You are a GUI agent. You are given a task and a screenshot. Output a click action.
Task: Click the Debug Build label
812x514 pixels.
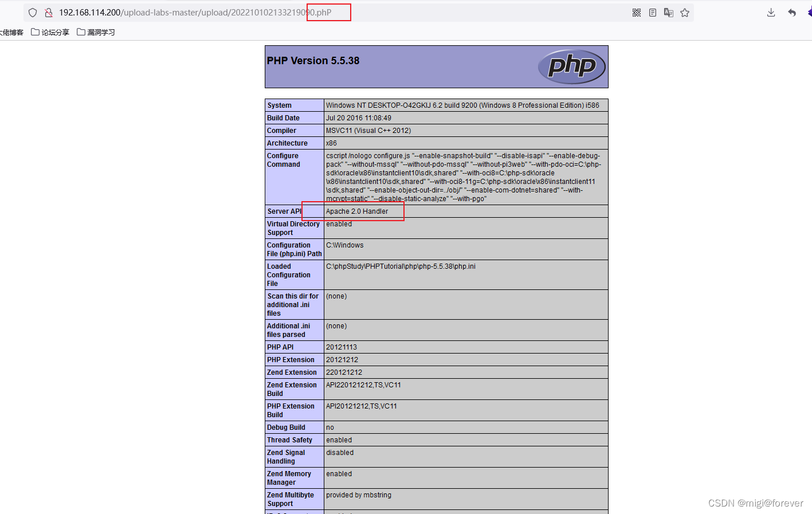(286, 427)
